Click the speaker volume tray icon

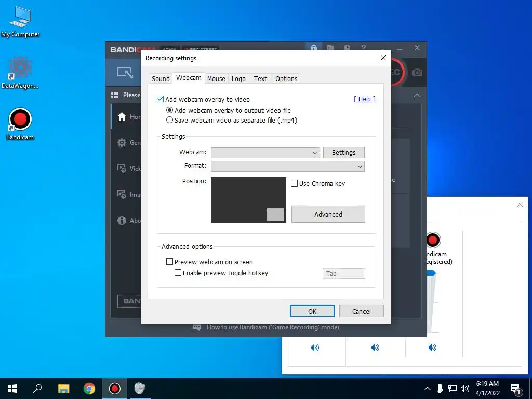(x=465, y=389)
